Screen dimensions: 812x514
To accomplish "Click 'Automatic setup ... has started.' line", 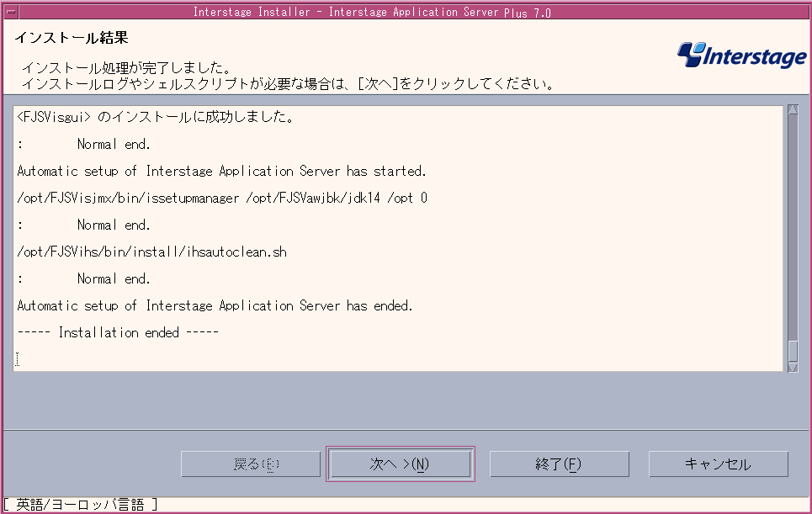I will (221, 171).
